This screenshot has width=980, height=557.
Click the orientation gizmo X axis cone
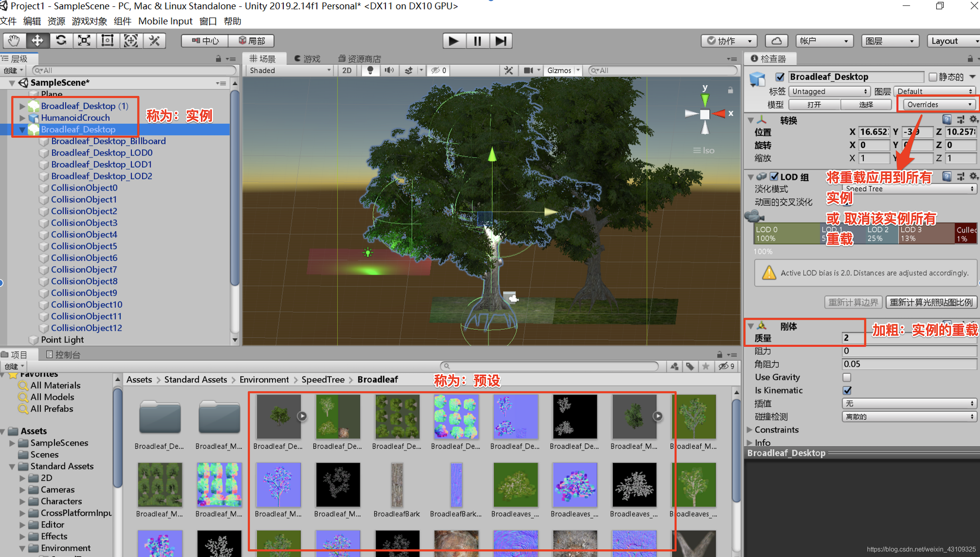tap(720, 114)
